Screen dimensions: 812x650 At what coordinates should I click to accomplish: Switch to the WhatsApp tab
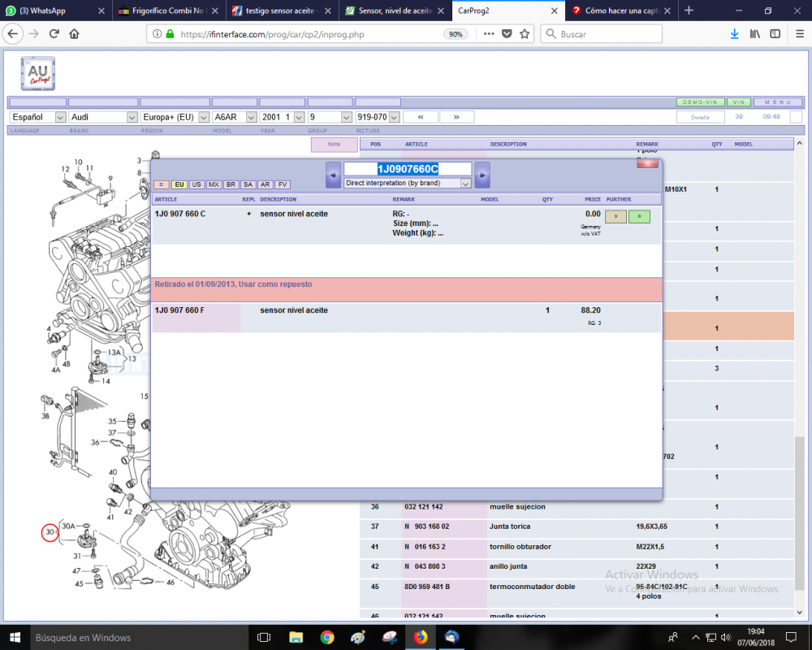tap(55, 11)
